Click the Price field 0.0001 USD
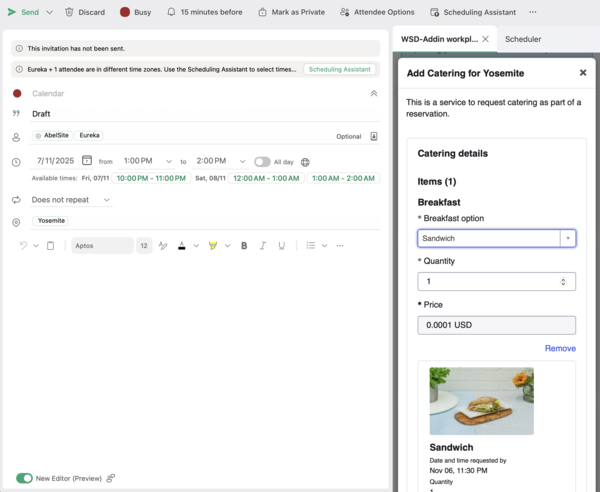 (x=496, y=325)
